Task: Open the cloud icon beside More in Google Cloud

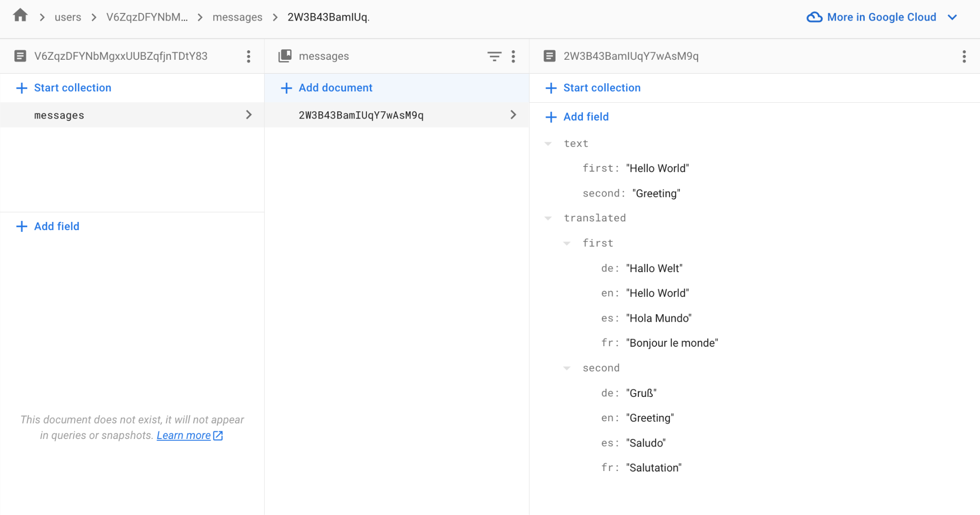Action: click(x=814, y=17)
